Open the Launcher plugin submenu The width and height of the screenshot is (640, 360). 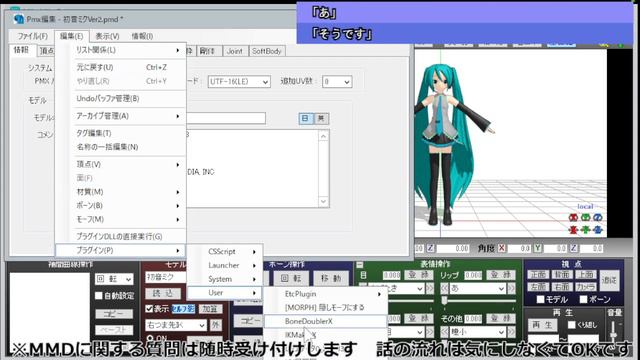(225, 266)
